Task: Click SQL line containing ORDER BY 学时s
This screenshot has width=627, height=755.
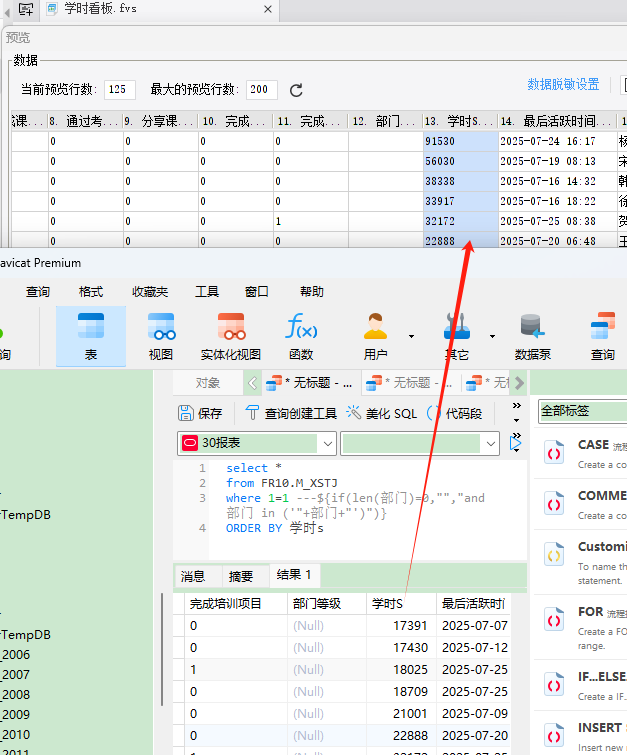Action: click(x=274, y=528)
